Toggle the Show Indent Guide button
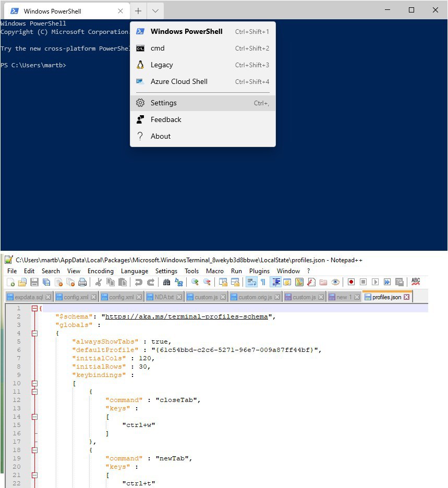Viewport: 448px width, 488px height. click(x=276, y=282)
